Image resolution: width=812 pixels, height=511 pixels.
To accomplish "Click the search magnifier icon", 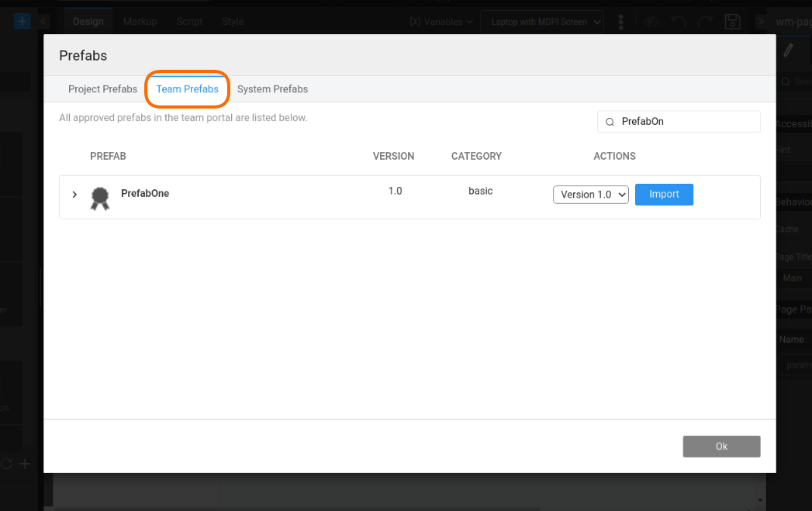I will 610,122.
